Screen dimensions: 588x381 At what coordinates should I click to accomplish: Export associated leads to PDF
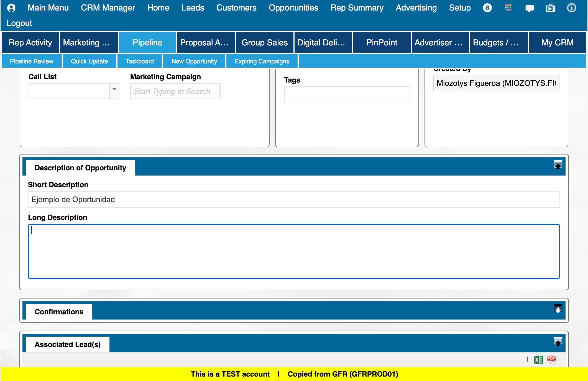[551, 360]
